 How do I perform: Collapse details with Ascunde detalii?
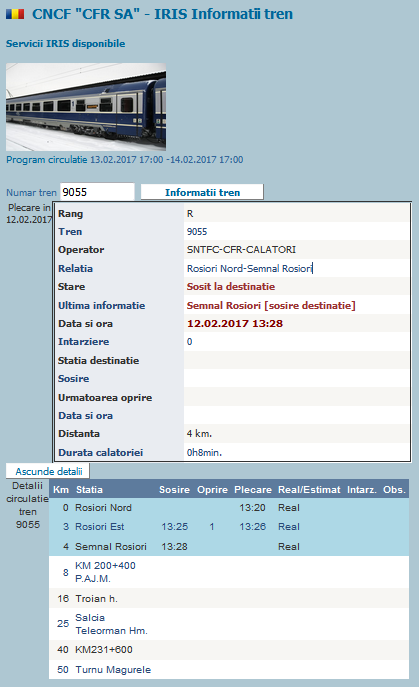pos(48,471)
